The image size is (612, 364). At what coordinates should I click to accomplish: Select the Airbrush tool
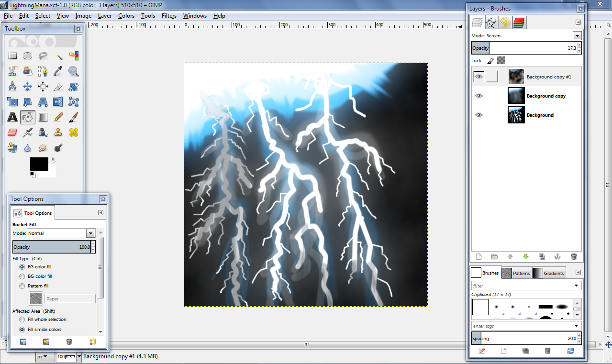[28, 132]
